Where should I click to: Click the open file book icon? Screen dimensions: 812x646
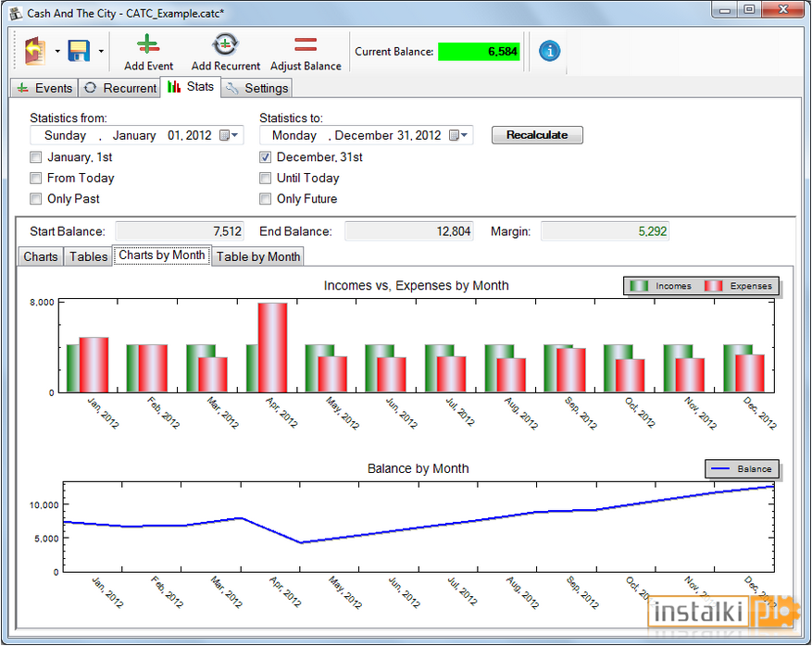pos(35,51)
